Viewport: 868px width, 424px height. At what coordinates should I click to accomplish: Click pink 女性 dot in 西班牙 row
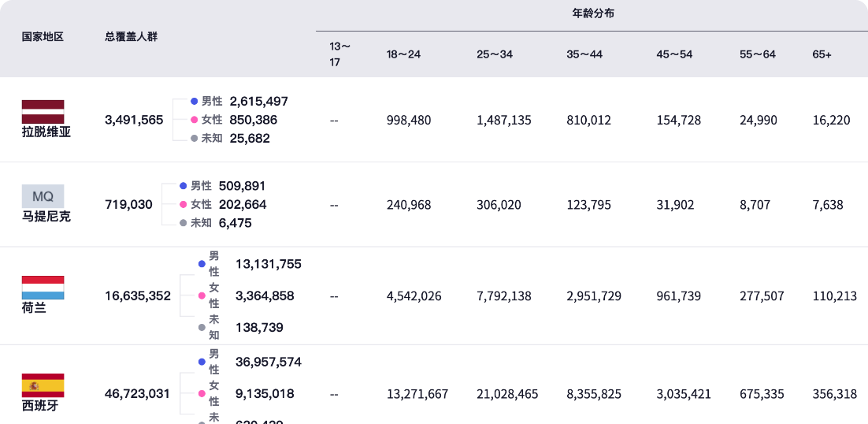[x=202, y=394]
